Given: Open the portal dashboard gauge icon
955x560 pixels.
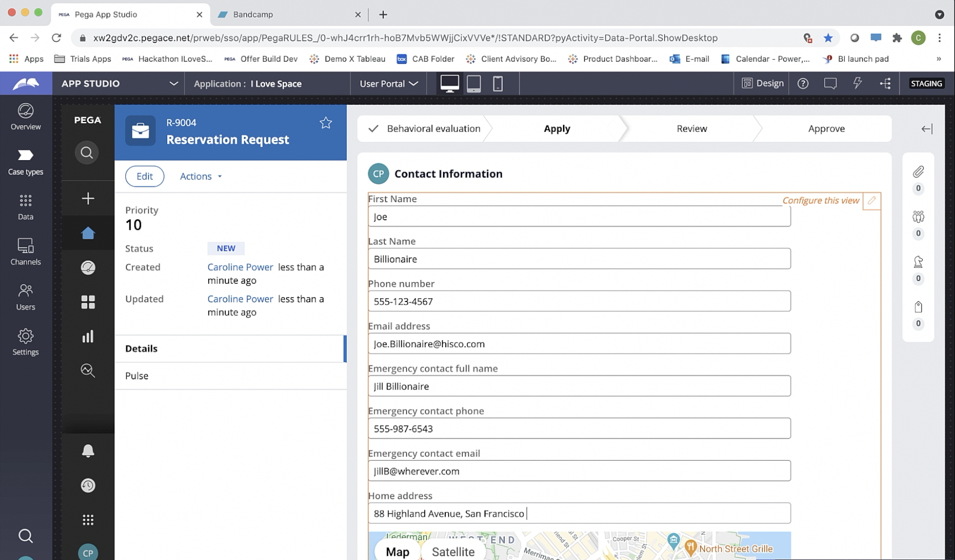Looking at the screenshot, I should [x=88, y=267].
